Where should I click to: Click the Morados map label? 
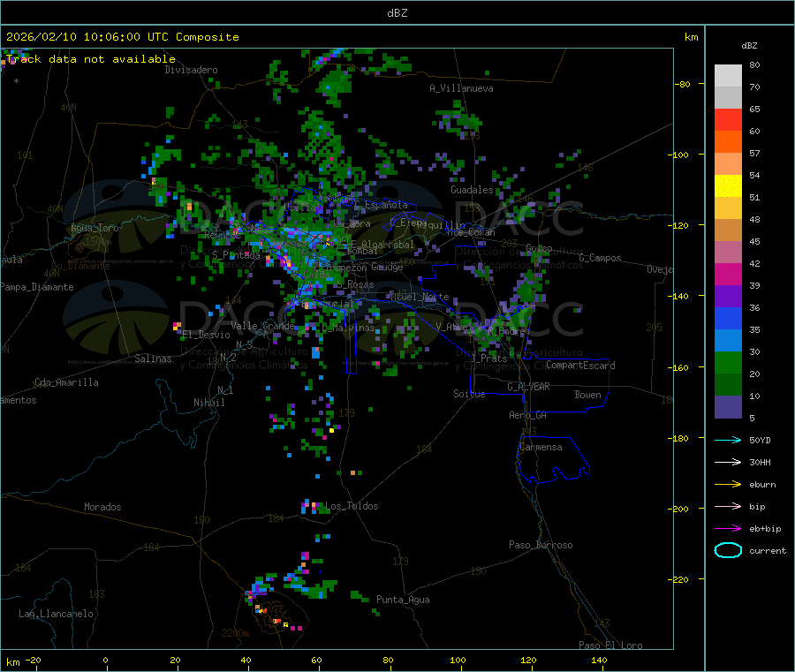coord(102,507)
